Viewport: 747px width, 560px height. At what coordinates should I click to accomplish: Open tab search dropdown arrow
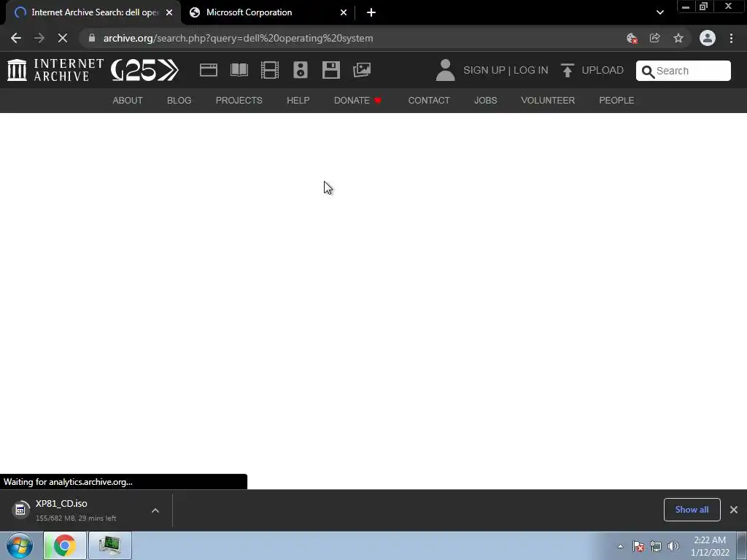click(x=659, y=12)
